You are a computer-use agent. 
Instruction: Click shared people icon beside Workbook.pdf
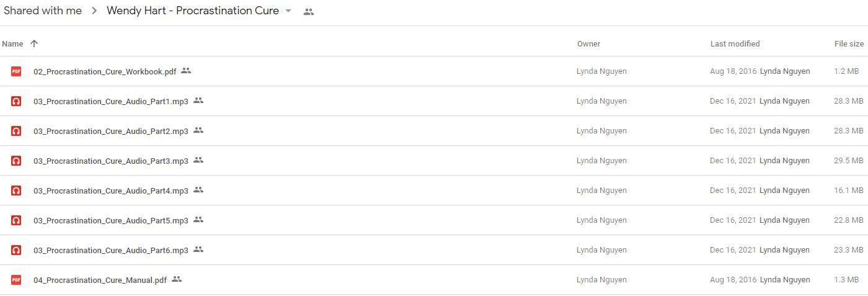click(x=186, y=71)
